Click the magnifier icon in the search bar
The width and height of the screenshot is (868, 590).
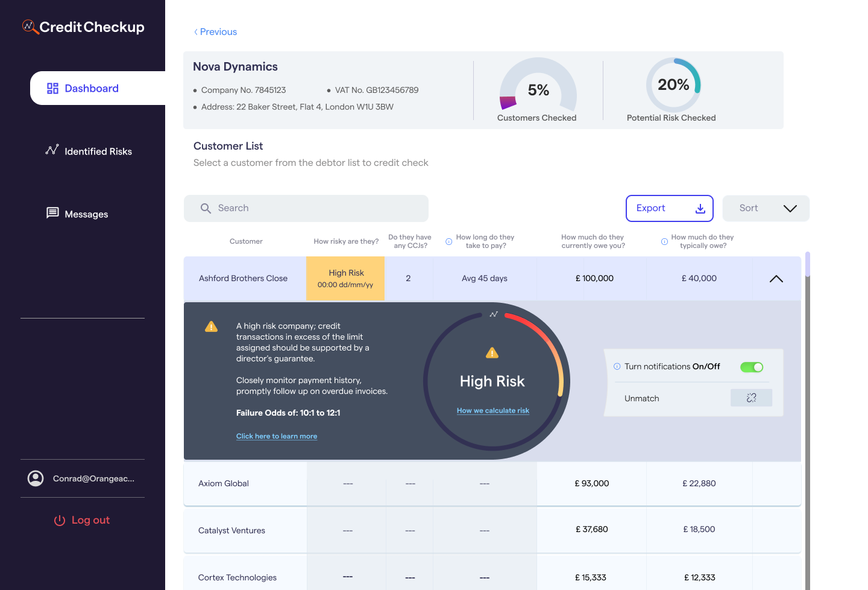(206, 208)
